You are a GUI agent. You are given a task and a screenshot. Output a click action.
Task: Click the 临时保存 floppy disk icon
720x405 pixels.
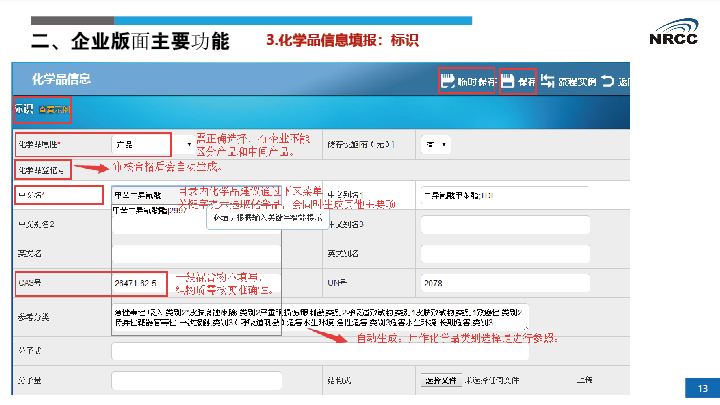(x=449, y=81)
